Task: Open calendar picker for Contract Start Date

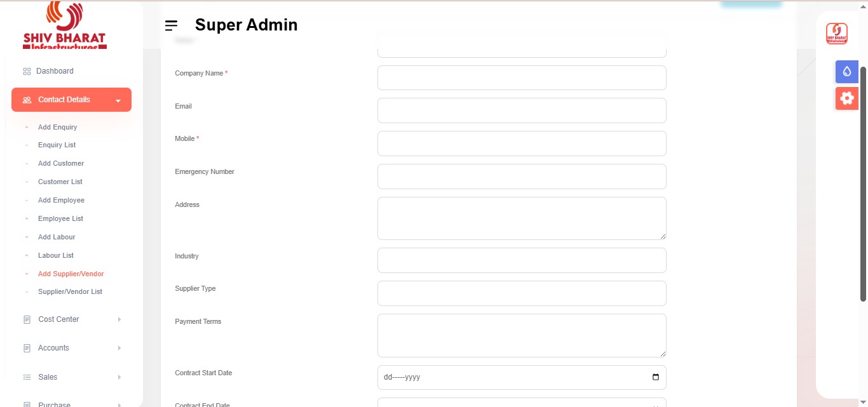Action: (x=656, y=377)
